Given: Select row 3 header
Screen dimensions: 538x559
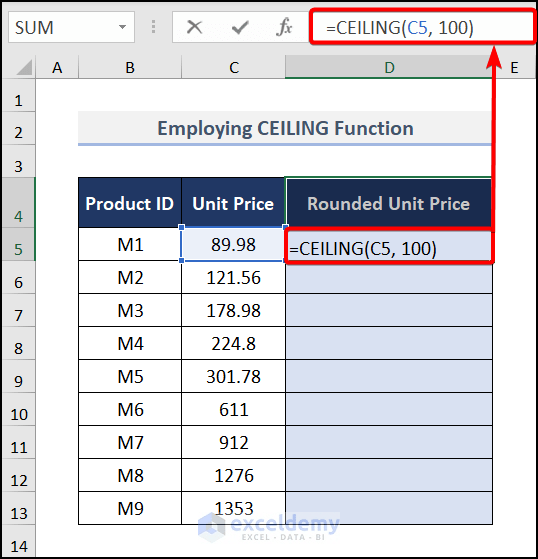Looking at the screenshot, I should coord(19,161).
